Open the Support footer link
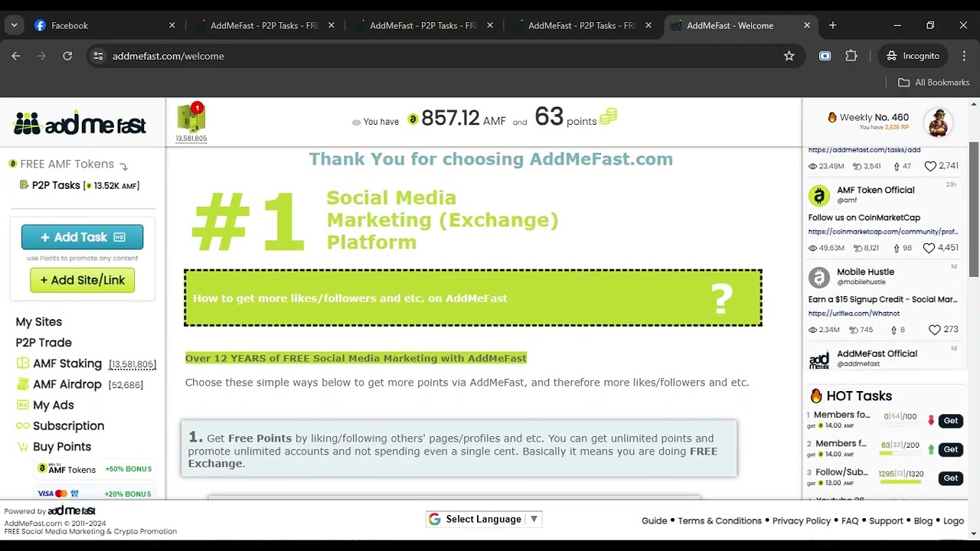Image resolution: width=980 pixels, height=551 pixels. [887, 521]
